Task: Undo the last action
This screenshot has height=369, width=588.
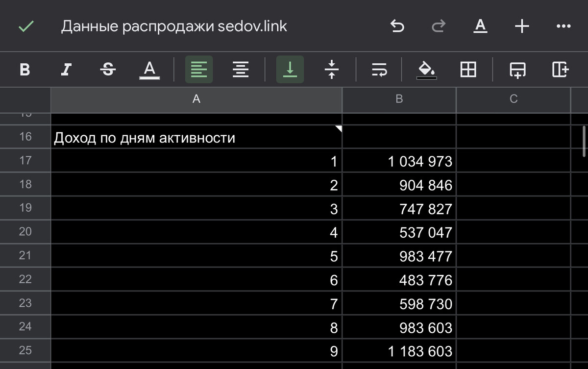Action: (x=397, y=26)
